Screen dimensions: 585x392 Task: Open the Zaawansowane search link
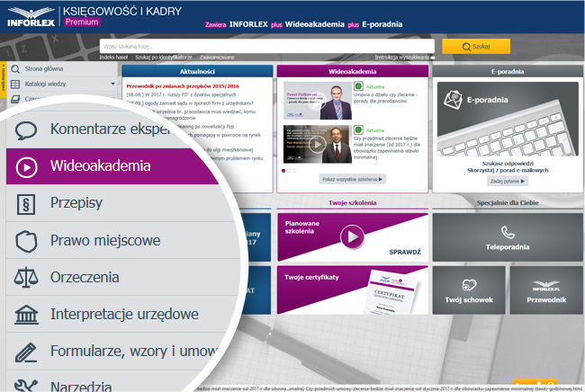[217, 57]
